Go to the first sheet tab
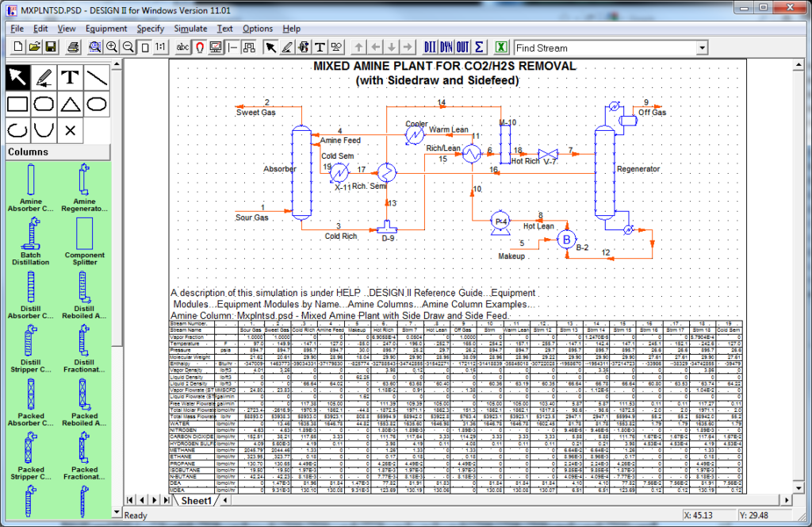 coord(129,501)
